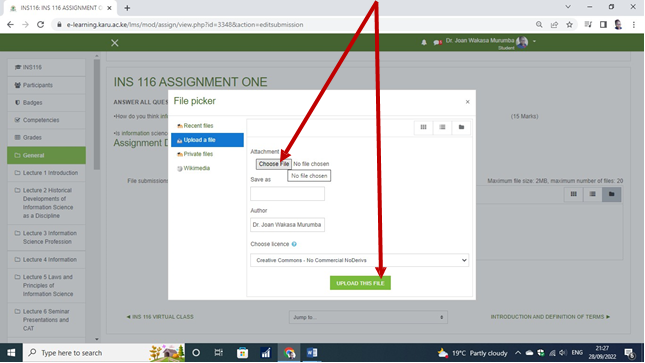Image resolution: width=645 pixels, height=363 pixels.
Task: Expand the user account menu arrow
Action: (x=534, y=41)
